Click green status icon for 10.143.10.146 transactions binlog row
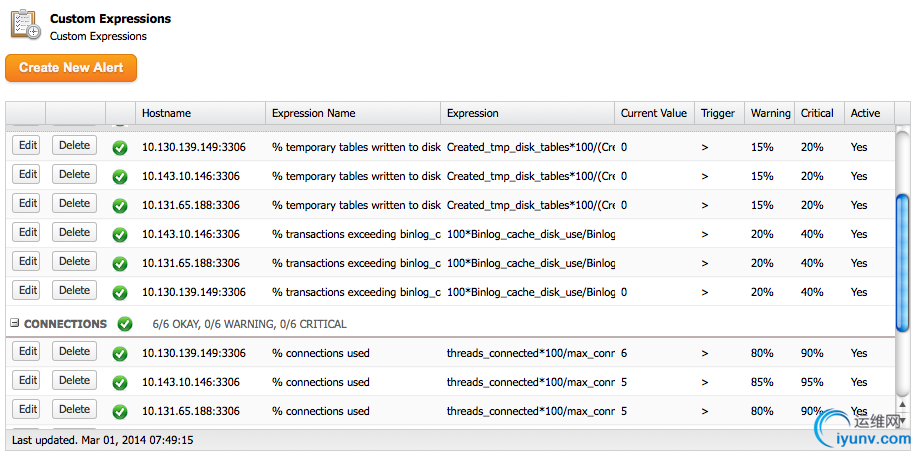Viewport: 917px width, 455px height. coord(120,234)
